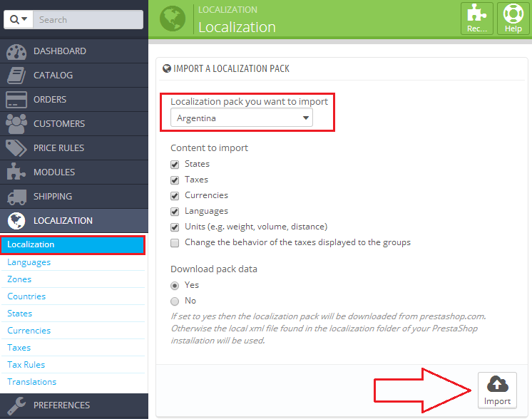
Task: Check Change the behavior of the taxes checkbox
Action: tap(175, 243)
